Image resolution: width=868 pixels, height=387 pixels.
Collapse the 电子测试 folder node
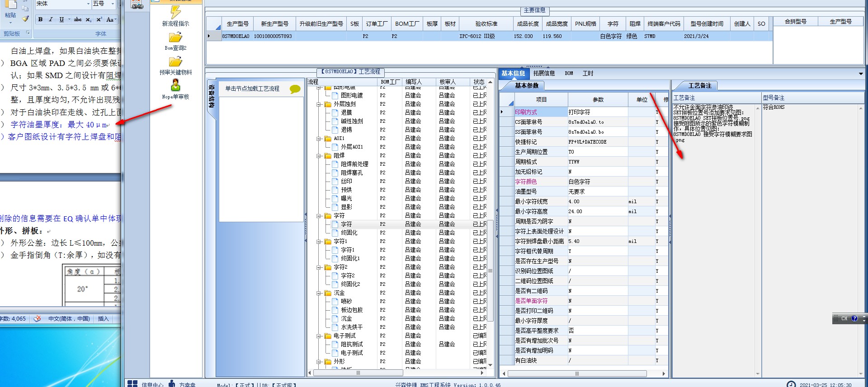pos(319,336)
